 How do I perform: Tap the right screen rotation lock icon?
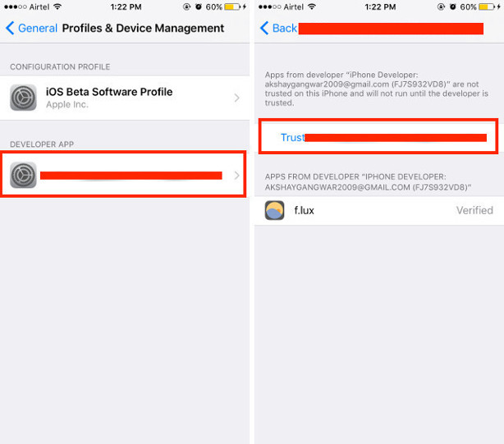[x=441, y=7]
